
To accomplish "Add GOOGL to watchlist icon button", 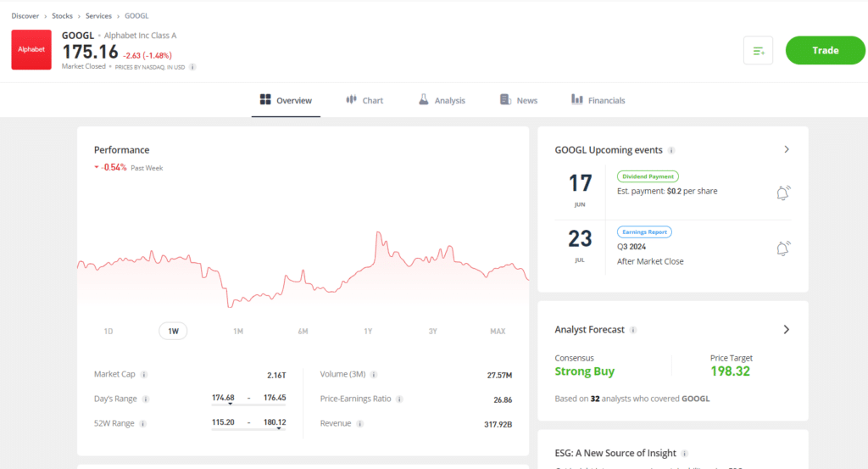I will click(x=758, y=50).
